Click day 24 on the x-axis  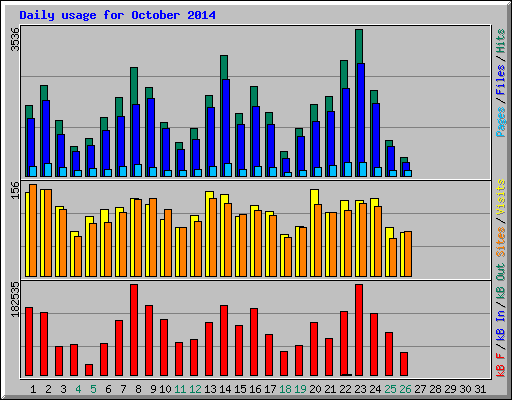point(375,389)
